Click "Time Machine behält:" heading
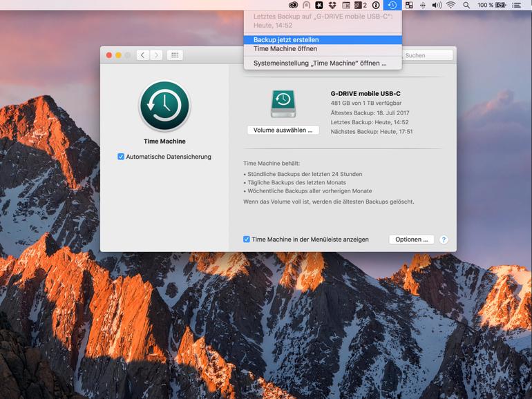The height and width of the screenshot is (399, 532). (272, 164)
